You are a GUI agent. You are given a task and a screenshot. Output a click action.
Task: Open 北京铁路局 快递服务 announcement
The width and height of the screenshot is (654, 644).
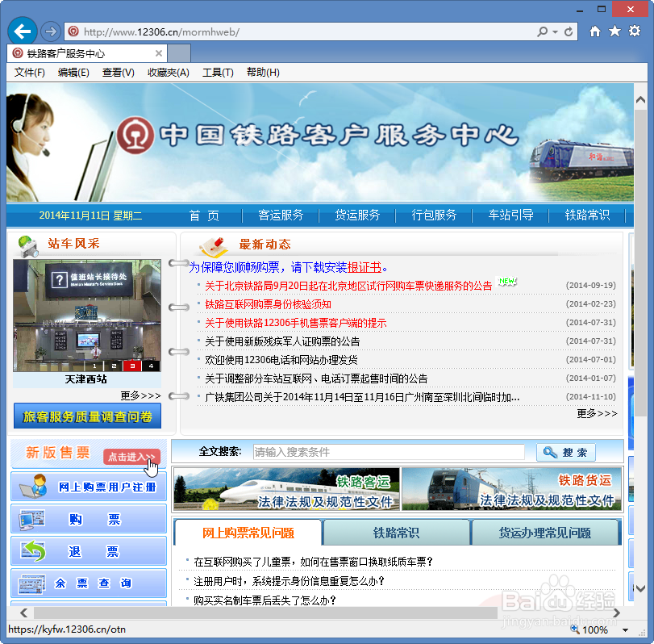point(348,286)
